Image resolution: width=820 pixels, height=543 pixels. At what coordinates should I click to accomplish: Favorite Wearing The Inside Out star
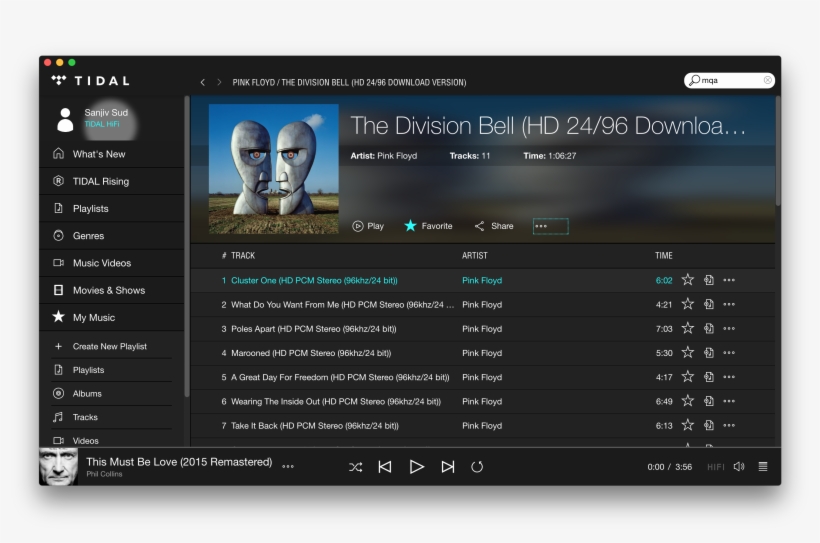click(x=687, y=401)
